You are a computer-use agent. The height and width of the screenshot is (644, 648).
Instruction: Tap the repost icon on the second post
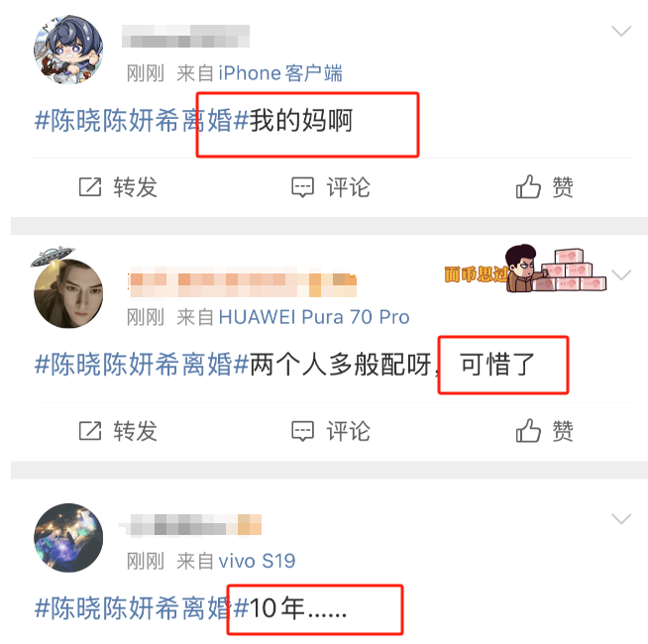[x=90, y=431]
